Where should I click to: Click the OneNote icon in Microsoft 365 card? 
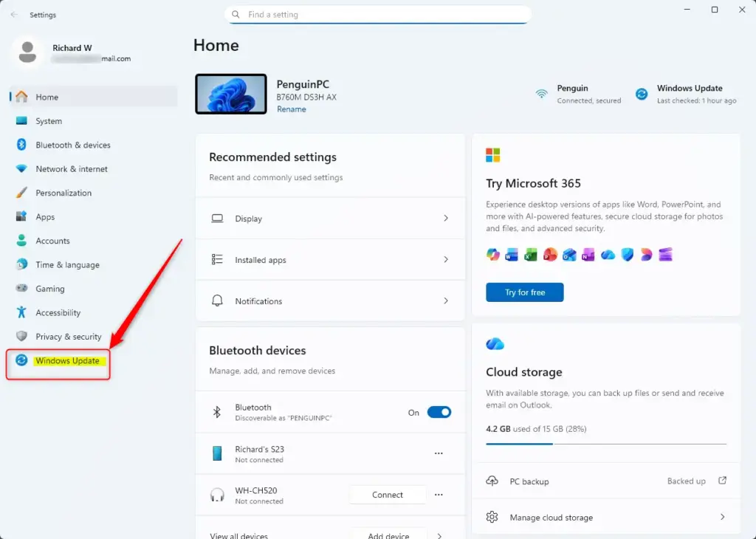pyautogui.click(x=588, y=255)
